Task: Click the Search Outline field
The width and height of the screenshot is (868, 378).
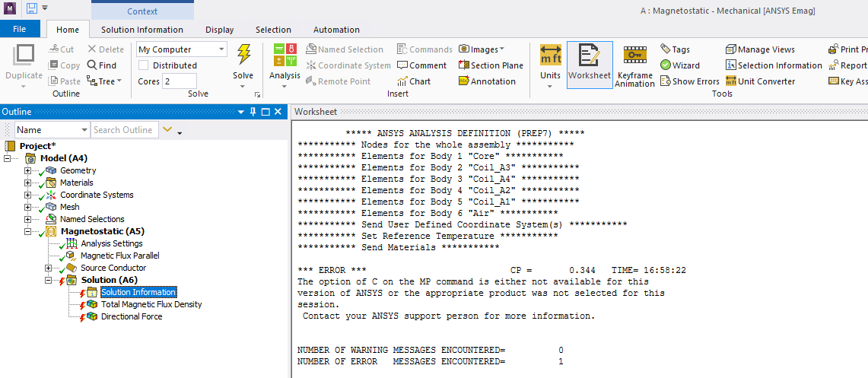Action: pos(125,129)
